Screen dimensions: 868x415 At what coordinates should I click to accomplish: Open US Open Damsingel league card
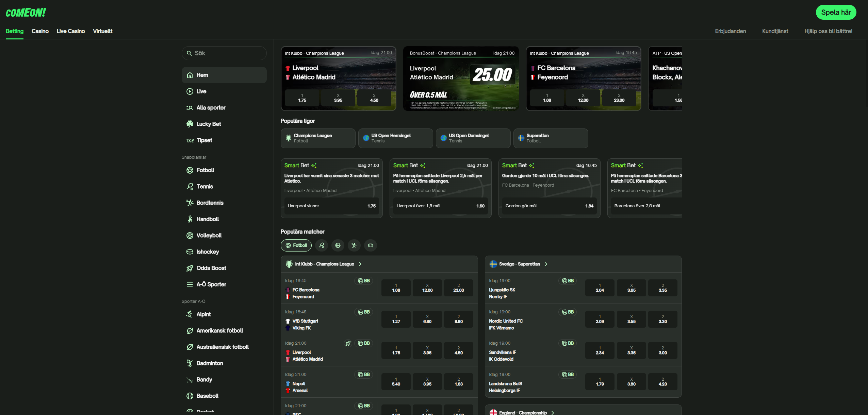point(473,138)
